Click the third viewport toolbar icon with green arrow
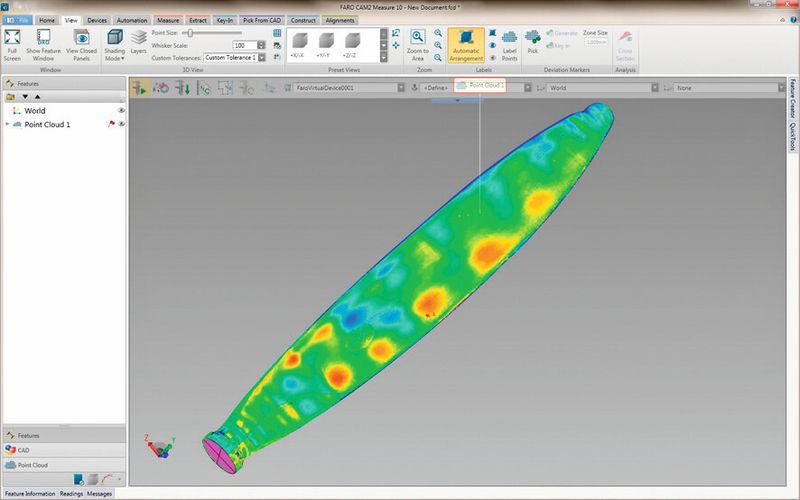This screenshot has height=500, width=800. point(182,88)
